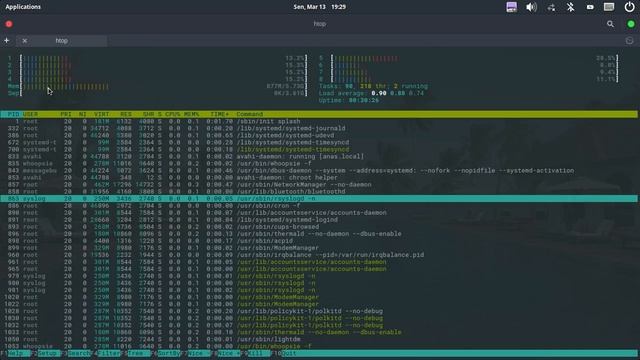The height and width of the screenshot is (360, 640).
Task: Sort by the CPU% column header
Action: 173,114
